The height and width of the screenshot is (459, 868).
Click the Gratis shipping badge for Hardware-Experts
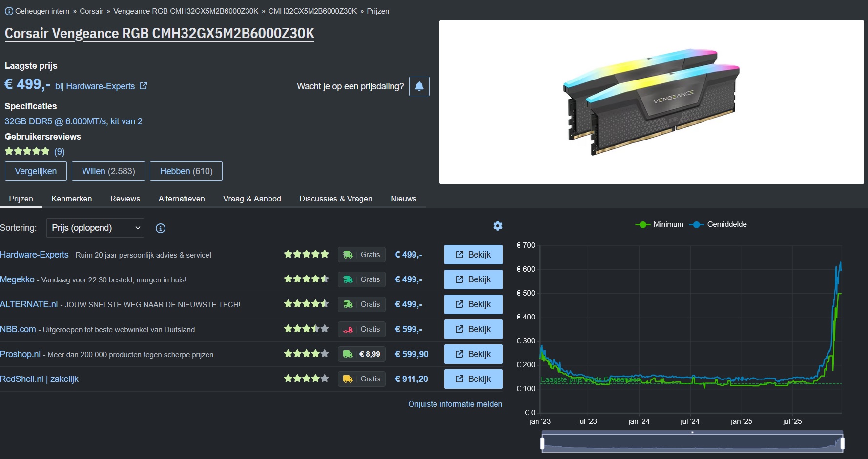tap(362, 255)
